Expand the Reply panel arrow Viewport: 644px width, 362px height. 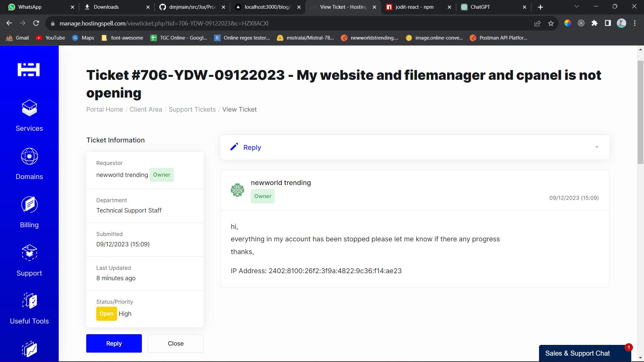pyautogui.click(x=597, y=147)
